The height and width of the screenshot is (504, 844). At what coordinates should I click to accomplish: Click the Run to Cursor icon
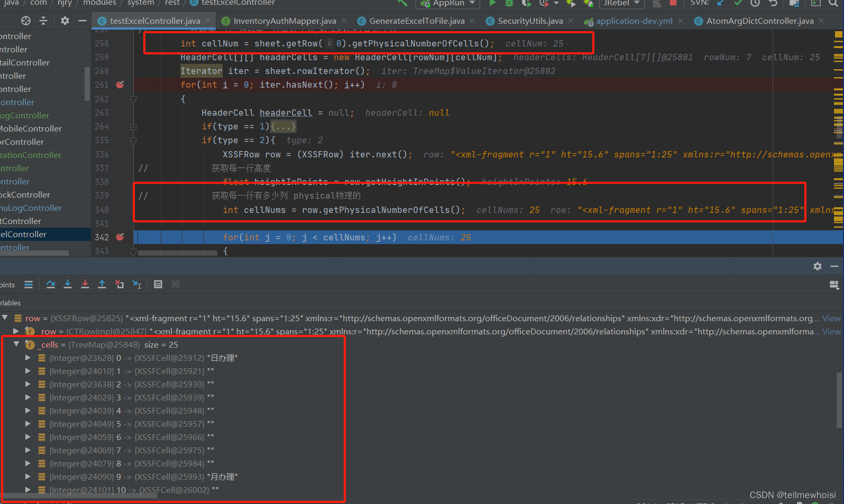click(137, 285)
